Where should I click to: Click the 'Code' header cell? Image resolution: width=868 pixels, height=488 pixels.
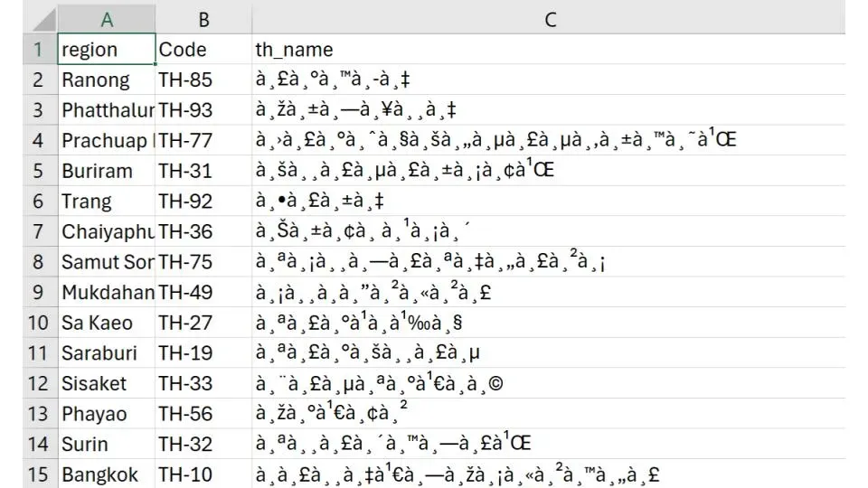tap(203, 49)
